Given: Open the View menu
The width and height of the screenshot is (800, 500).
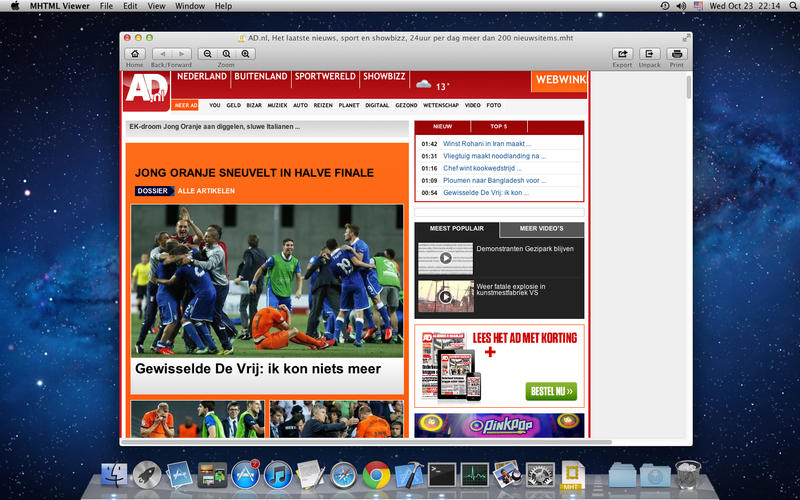Looking at the screenshot, I should click(x=156, y=6).
